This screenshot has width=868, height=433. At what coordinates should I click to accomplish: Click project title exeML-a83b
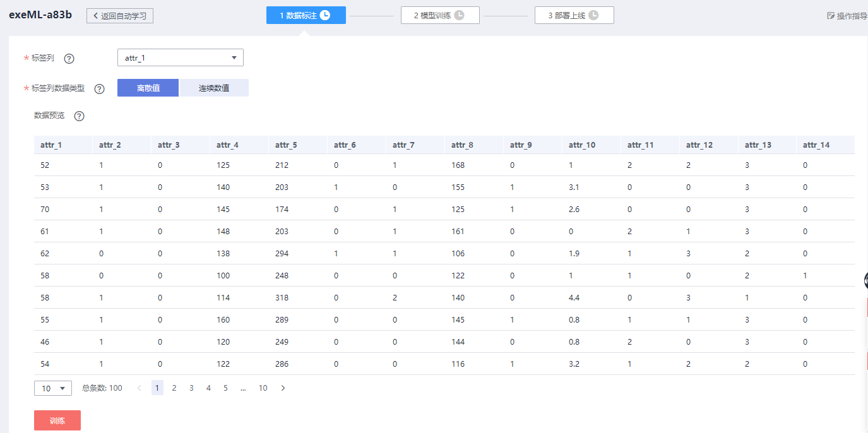[40, 15]
